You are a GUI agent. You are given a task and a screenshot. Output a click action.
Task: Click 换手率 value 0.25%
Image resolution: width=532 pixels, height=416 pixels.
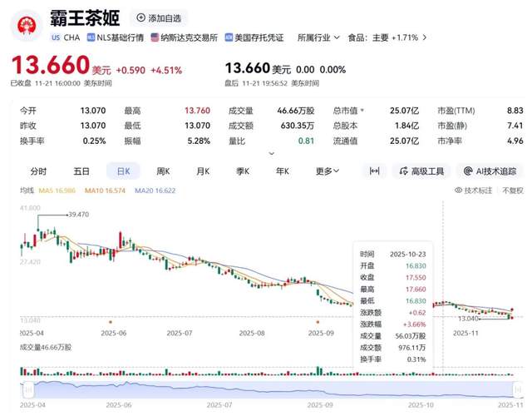(x=94, y=141)
